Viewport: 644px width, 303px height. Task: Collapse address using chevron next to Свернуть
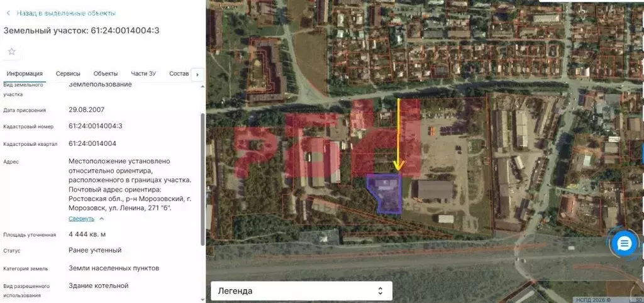tap(102, 219)
